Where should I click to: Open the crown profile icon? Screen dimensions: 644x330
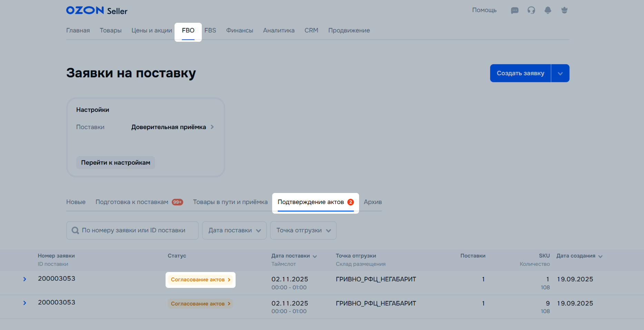(x=564, y=10)
